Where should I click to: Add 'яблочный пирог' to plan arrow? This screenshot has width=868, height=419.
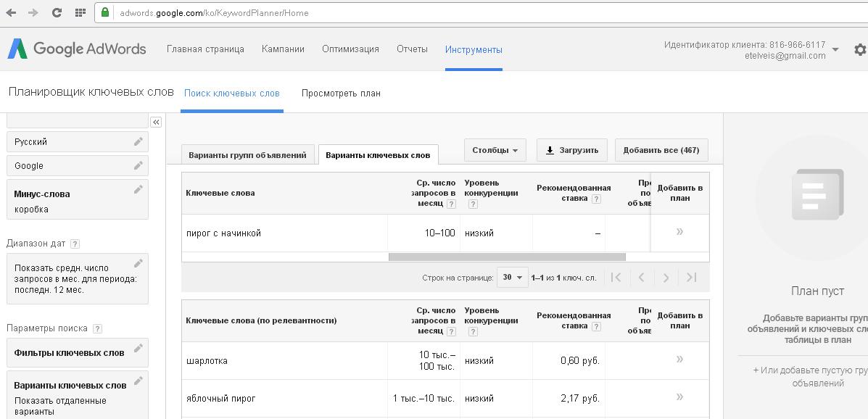[679, 397]
